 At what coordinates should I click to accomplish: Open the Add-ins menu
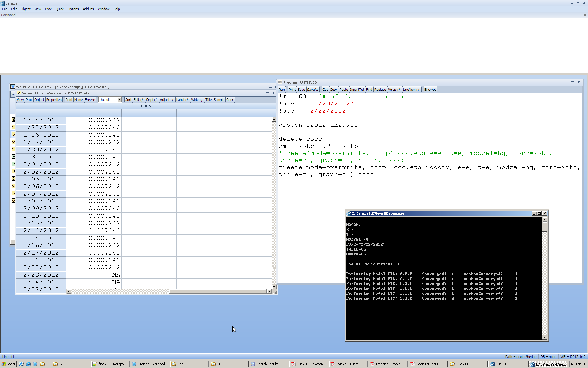point(88,9)
